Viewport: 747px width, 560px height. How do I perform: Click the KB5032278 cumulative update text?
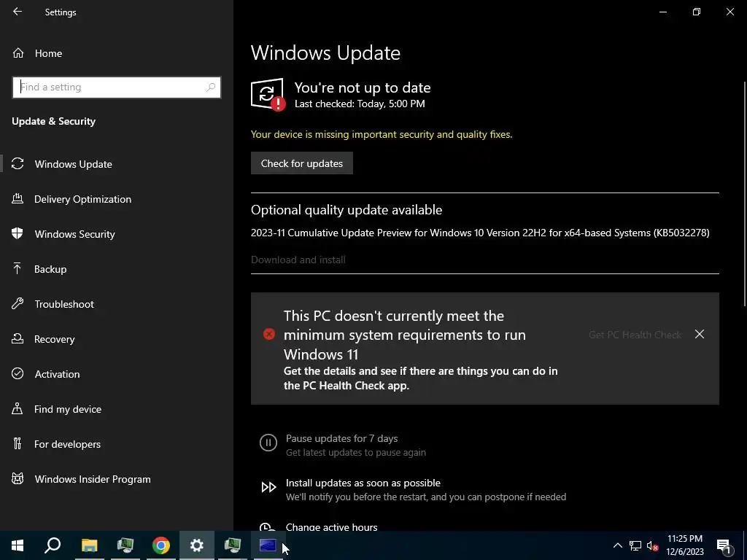[480, 233]
